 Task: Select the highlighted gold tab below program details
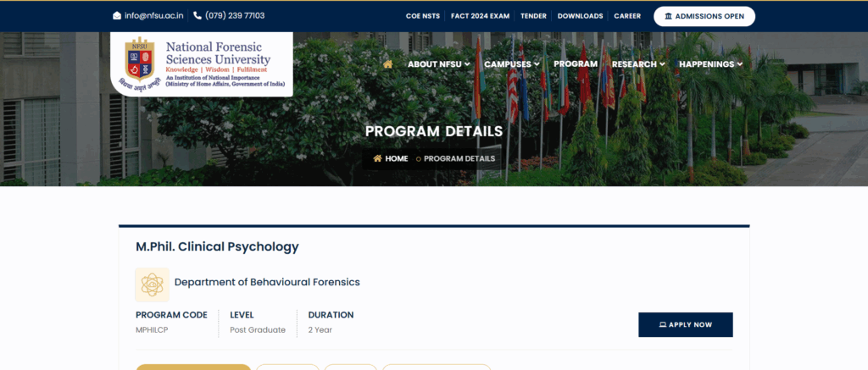point(193,367)
